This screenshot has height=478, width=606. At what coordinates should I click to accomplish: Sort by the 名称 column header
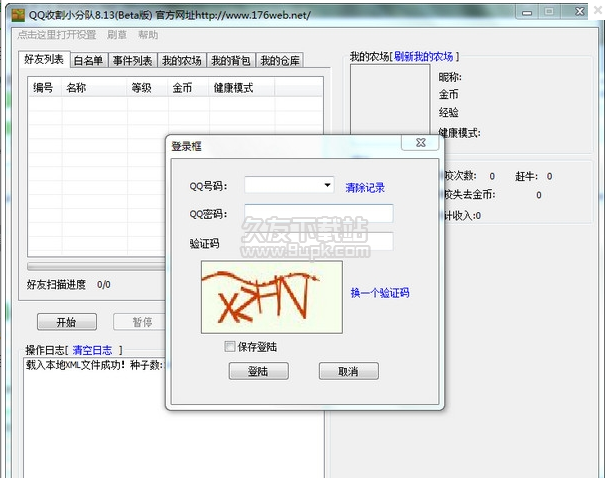[x=94, y=88]
